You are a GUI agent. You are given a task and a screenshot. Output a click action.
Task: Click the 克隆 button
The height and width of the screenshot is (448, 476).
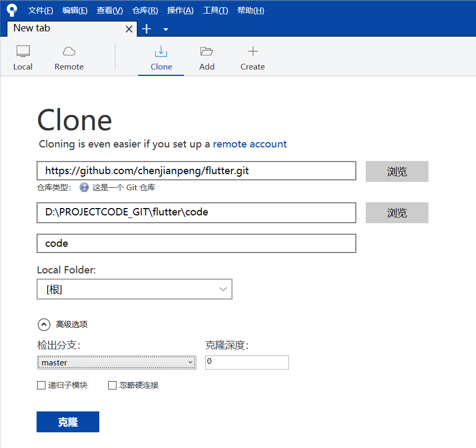(x=67, y=422)
